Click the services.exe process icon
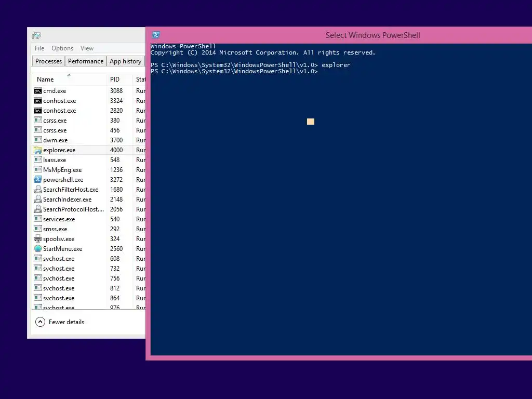This screenshot has width=532, height=399. [x=37, y=219]
